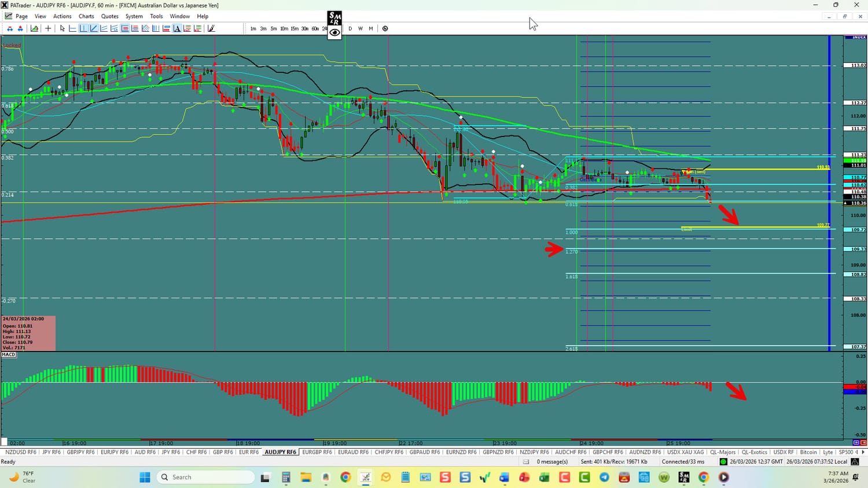Image resolution: width=868 pixels, height=488 pixels.
Task: Click the chart indicator icon in toolbar
Action: 35,28
